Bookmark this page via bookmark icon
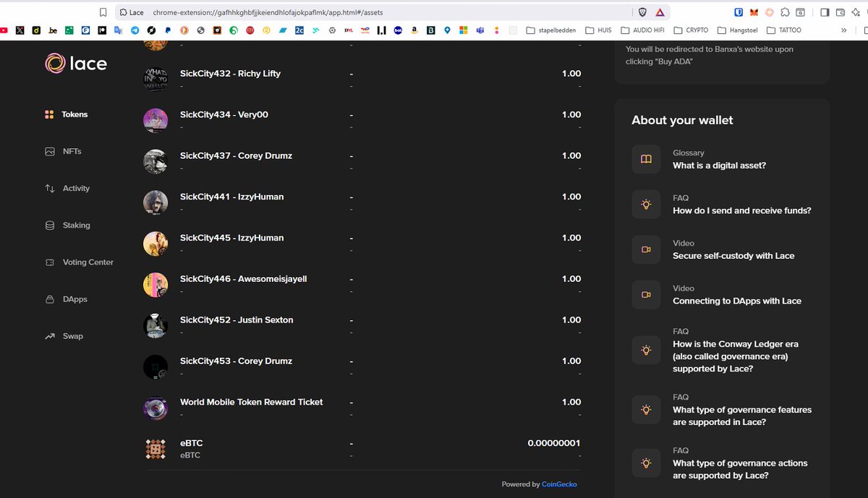The width and height of the screenshot is (868, 498). coord(103,12)
